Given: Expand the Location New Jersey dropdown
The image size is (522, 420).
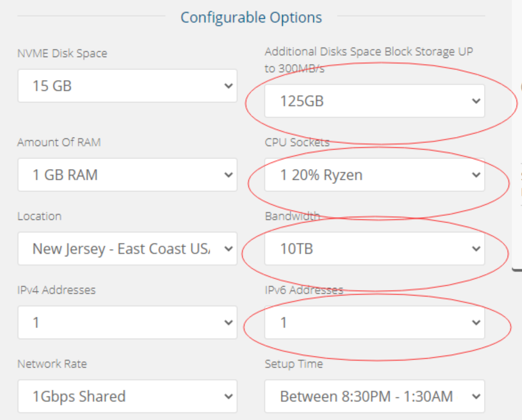Looking at the screenshot, I should coord(126,249).
